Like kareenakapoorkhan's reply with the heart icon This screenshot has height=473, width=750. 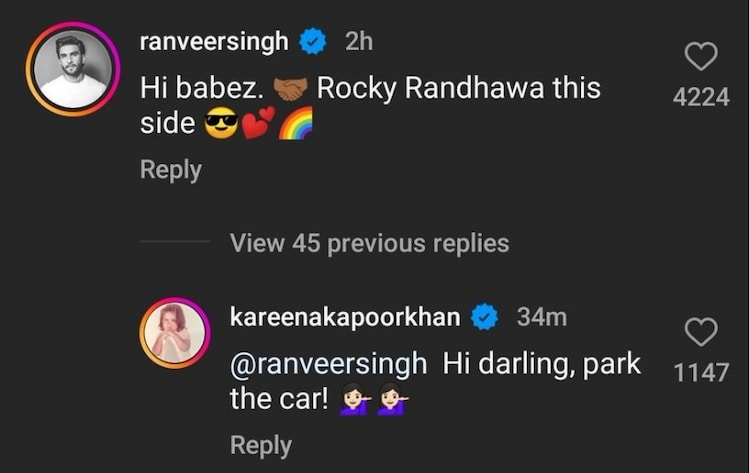click(x=700, y=331)
